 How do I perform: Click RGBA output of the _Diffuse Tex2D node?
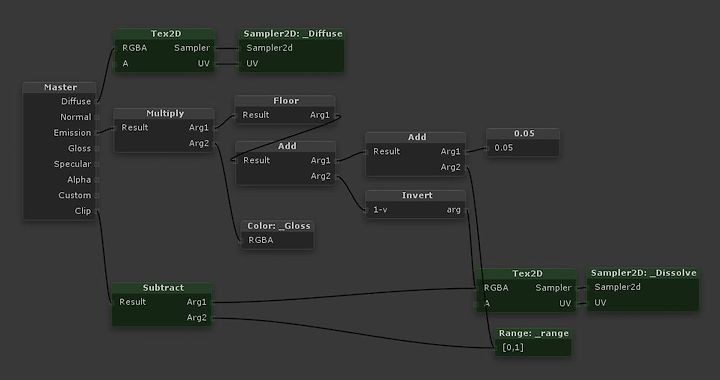(x=135, y=48)
